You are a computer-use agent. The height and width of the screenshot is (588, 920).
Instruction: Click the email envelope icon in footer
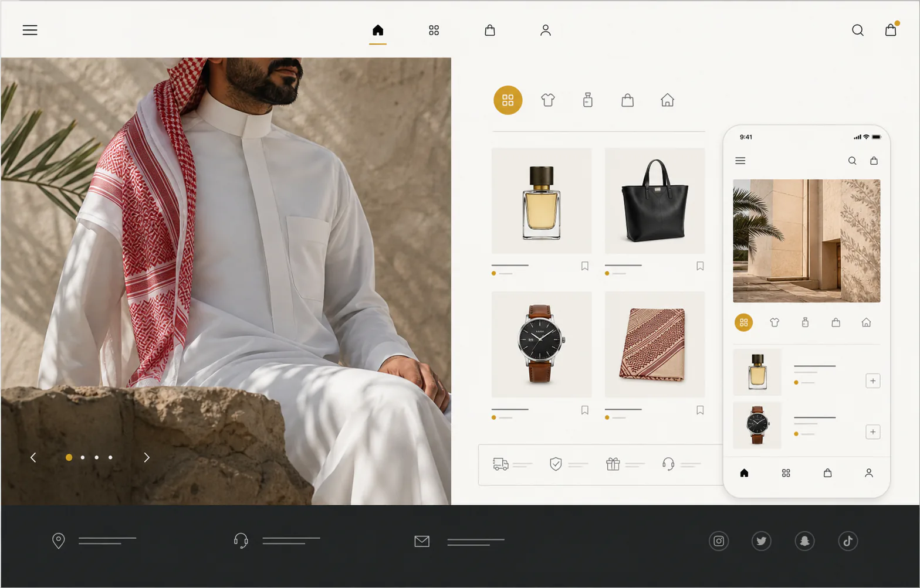[x=422, y=541]
